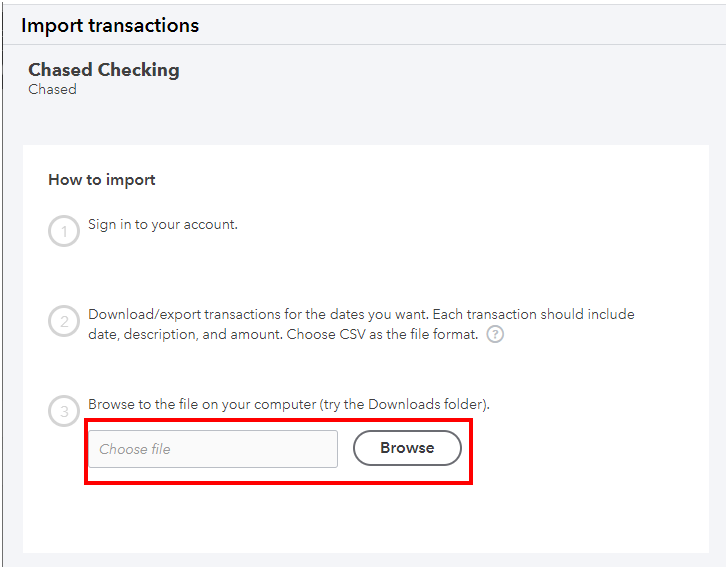The width and height of the screenshot is (726, 567).
Task: Click the step 3 number circle
Action: click(x=63, y=412)
